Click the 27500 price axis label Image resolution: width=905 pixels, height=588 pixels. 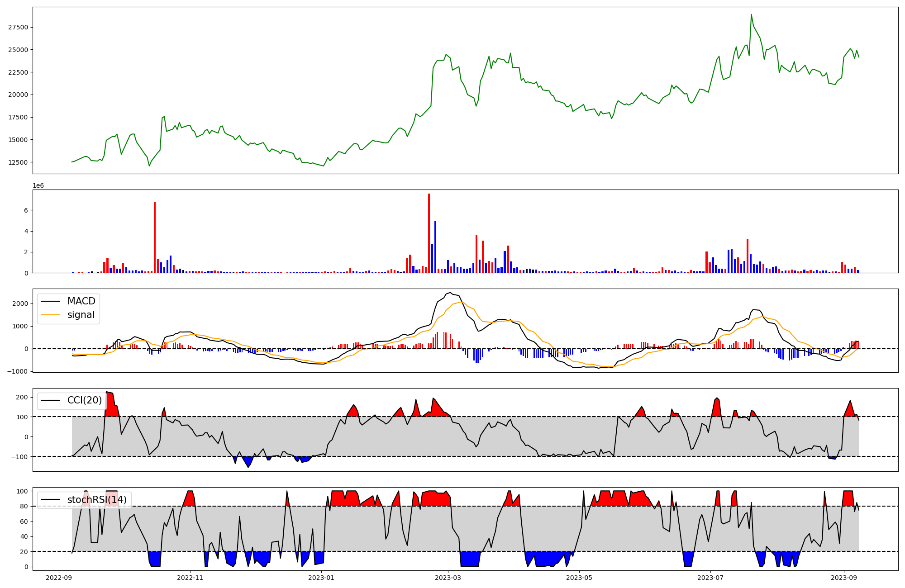point(18,27)
